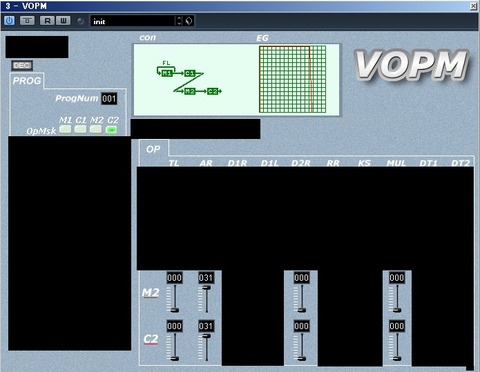Enable Write automation (W) button
Viewport: 480px width, 372px height.
[x=63, y=21]
